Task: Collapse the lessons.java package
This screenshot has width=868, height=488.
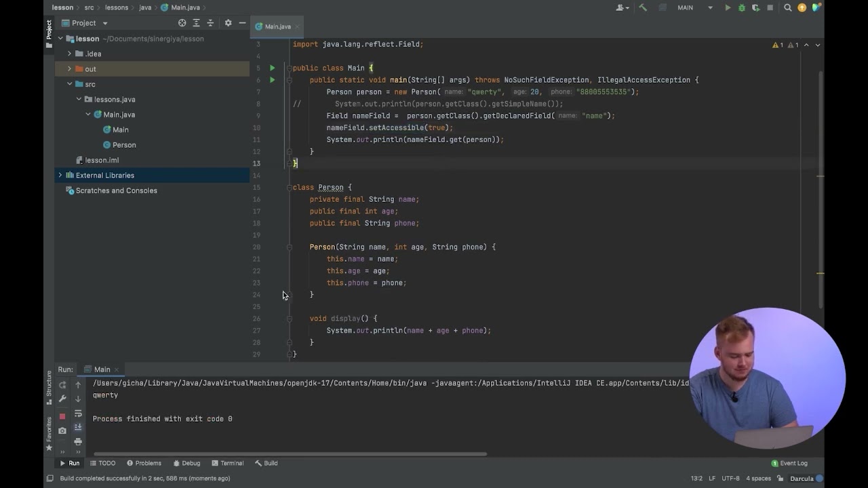Action: point(79,99)
